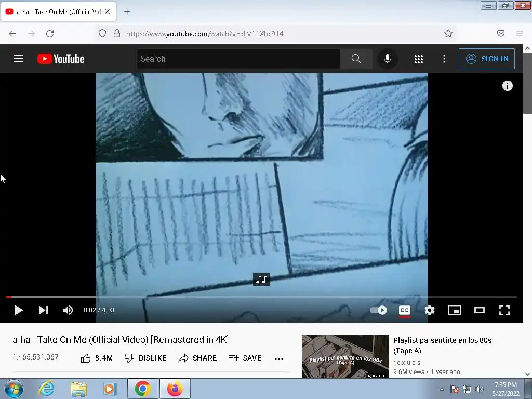Click the page vertical scrollbar

528,210
